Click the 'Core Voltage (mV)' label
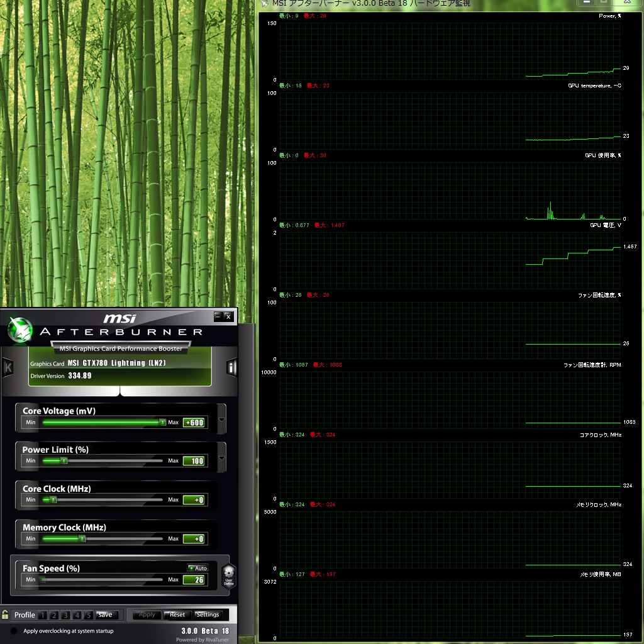 click(59, 411)
